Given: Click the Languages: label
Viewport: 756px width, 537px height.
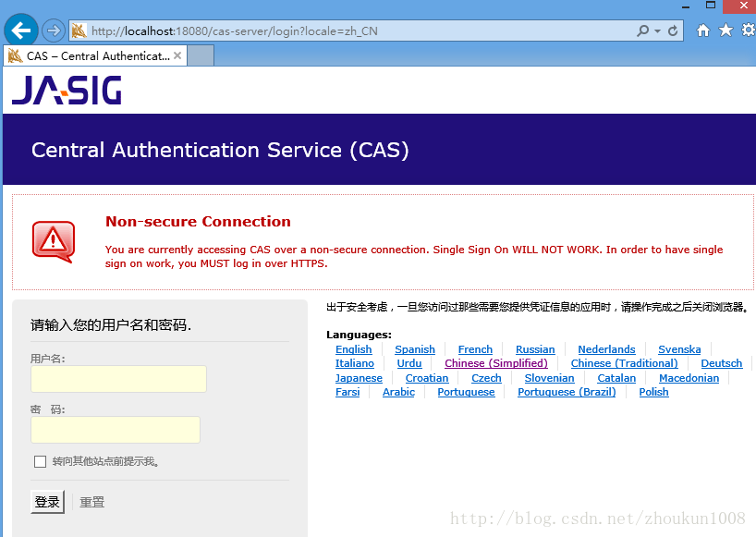Looking at the screenshot, I should point(359,335).
